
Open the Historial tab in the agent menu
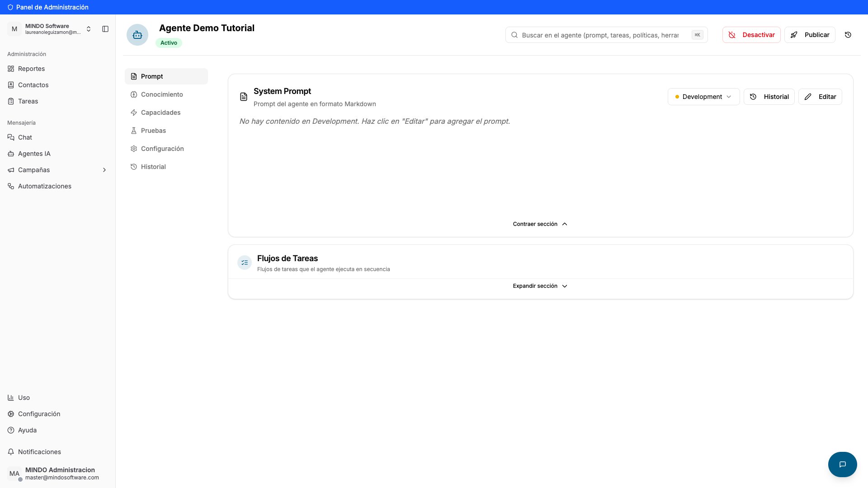point(166,167)
